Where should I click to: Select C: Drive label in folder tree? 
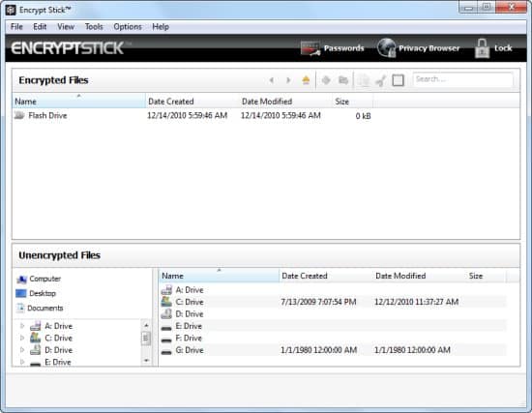pyautogui.click(x=59, y=338)
